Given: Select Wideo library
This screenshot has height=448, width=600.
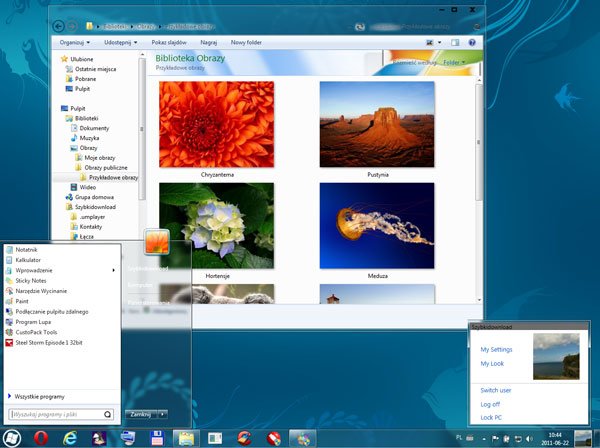Looking at the screenshot, I should click(83, 187).
